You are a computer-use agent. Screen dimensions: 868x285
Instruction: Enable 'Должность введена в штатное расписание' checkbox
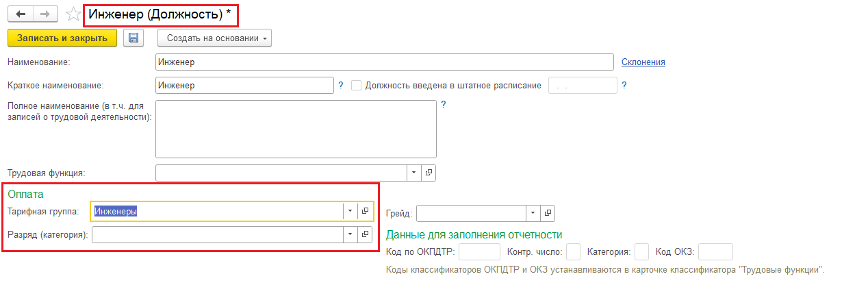[x=356, y=86]
